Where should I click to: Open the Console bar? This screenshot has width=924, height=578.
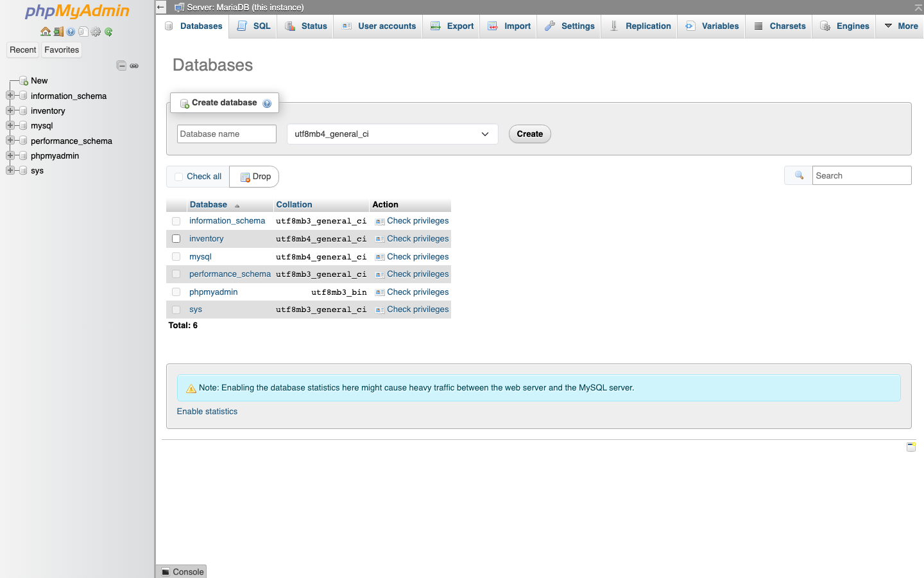(x=182, y=572)
